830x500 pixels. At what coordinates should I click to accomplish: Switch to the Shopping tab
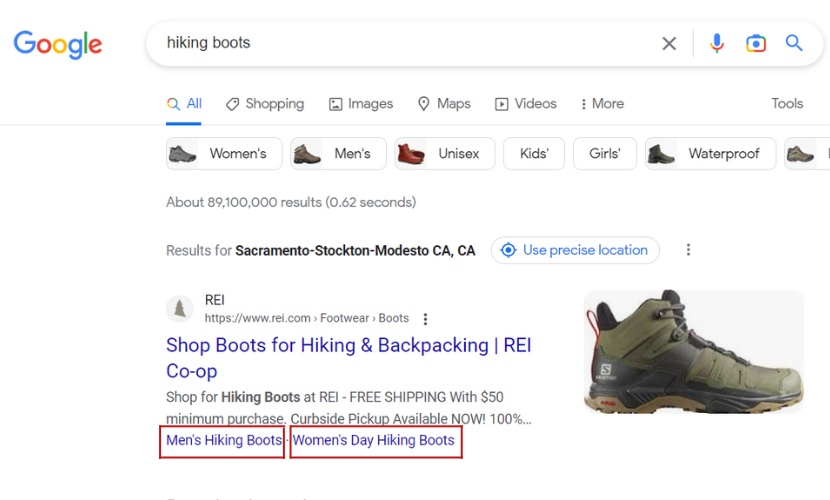tap(264, 103)
